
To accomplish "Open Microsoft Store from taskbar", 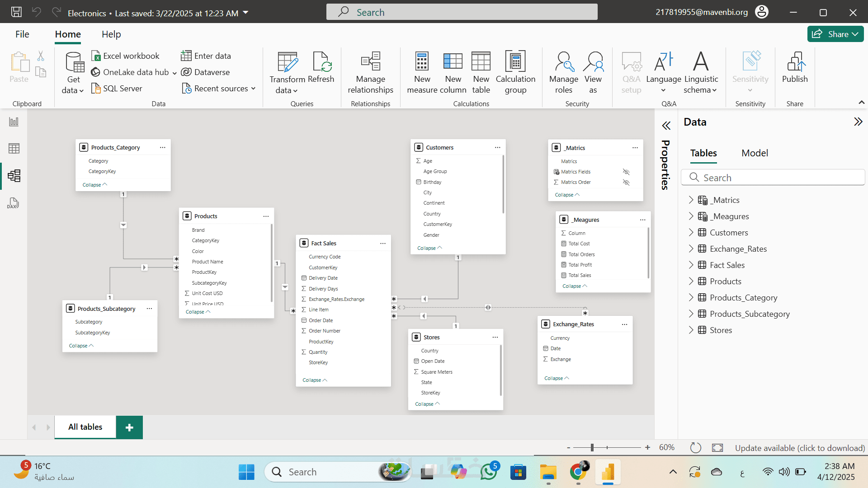I will [518, 472].
